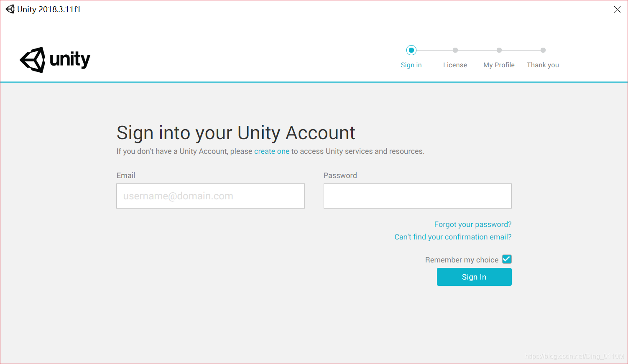
Task: Select the Thank you step label
Action: coord(543,65)
